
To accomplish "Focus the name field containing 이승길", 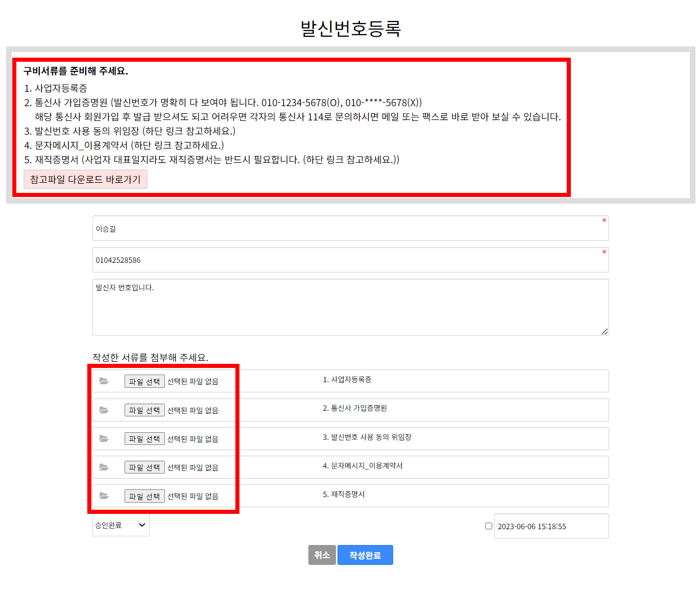I will click(x=351, y=228).
